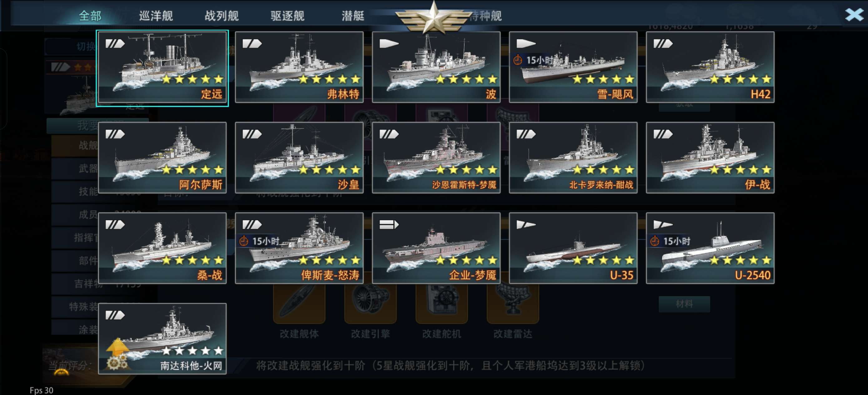
Task: Click the destroyer type icon on 波 card
Action: point(389,43)
